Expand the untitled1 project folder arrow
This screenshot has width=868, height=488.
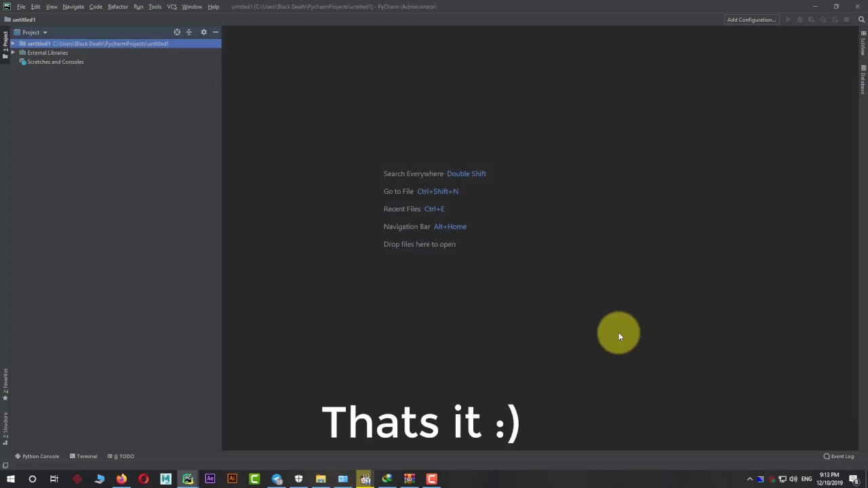coord(13,43)
